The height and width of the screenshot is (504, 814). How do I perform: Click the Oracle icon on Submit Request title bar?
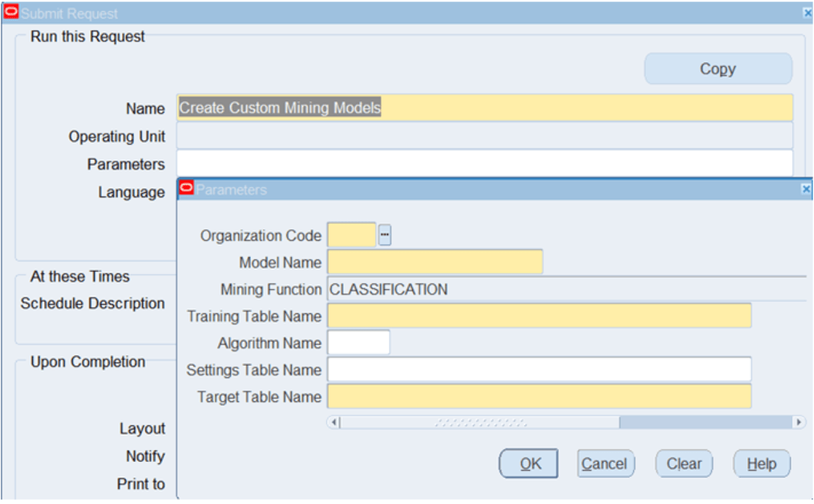coord(11,11)
